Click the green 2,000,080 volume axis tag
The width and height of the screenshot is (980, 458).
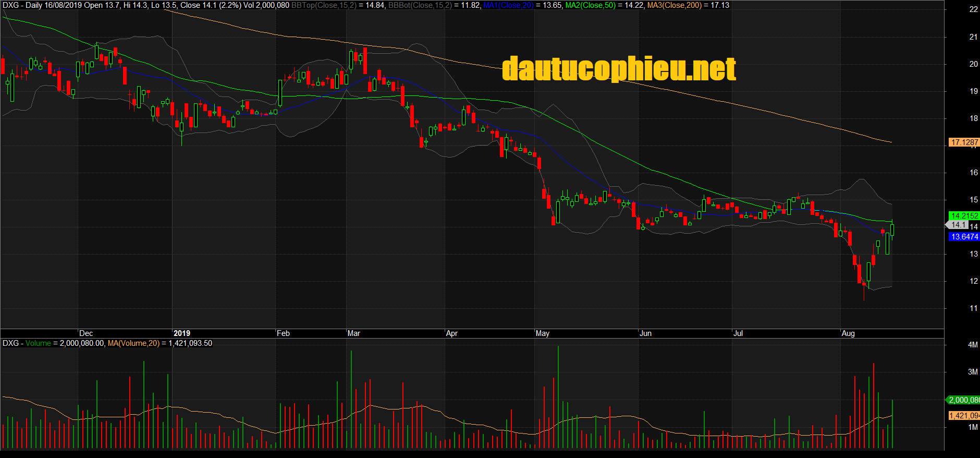963,400
